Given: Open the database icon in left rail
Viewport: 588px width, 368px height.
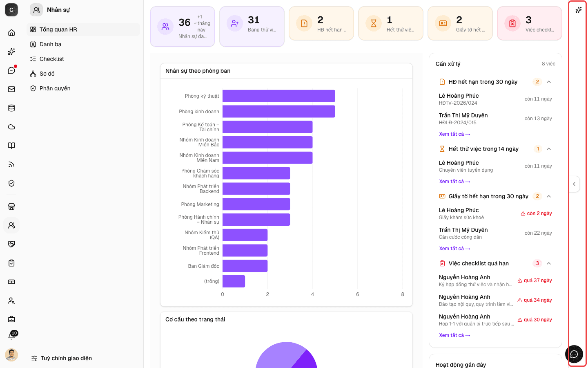Looking at the screenshot, I should pos(11,108).
